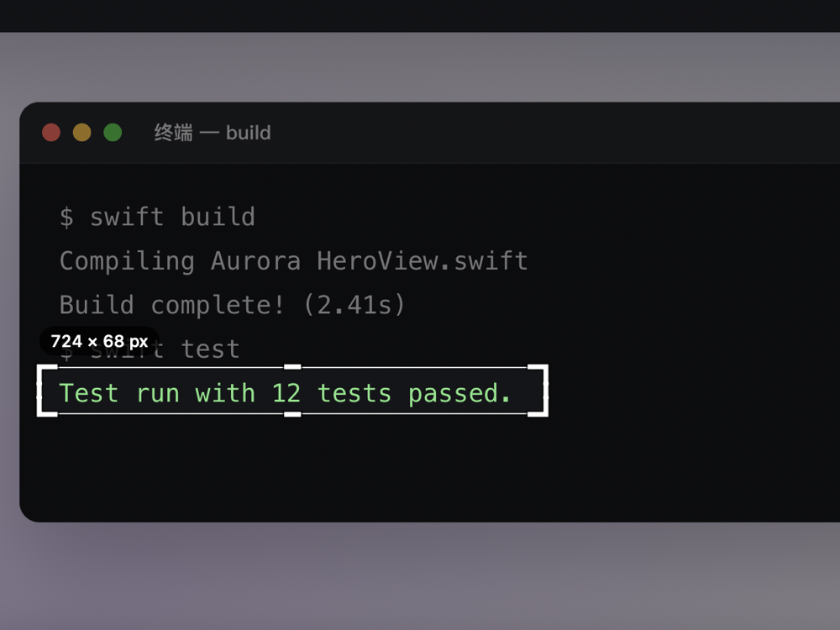
Task: Click the bottom-edge middle selection handle
Action: [x=292, y=414]
